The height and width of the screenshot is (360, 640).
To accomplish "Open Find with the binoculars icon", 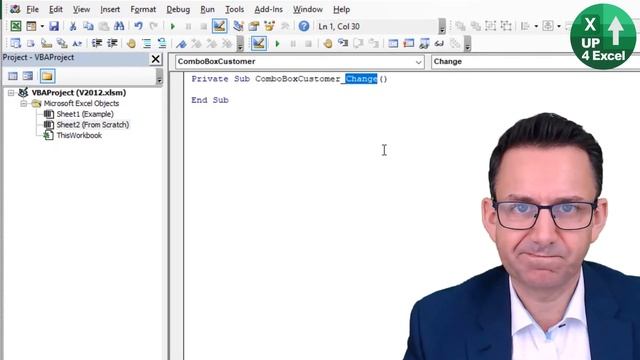I will point(119,26).
